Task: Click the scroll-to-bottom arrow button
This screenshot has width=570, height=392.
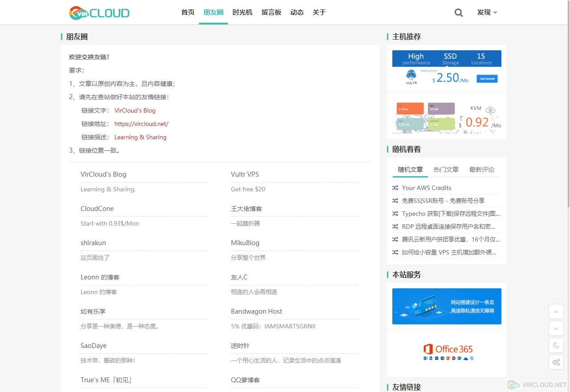Action: click(556, 328)
